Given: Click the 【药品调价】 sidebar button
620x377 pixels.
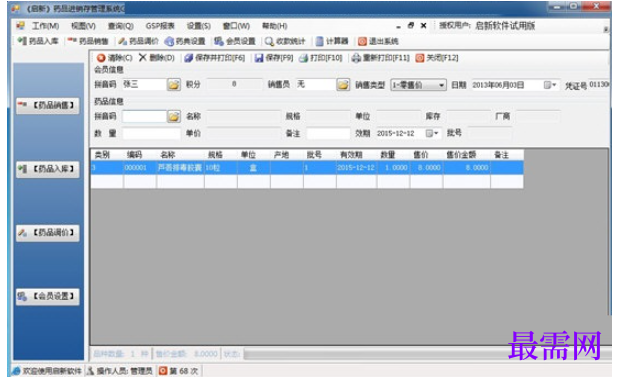Looking at the screenshot, I should 47,233.
